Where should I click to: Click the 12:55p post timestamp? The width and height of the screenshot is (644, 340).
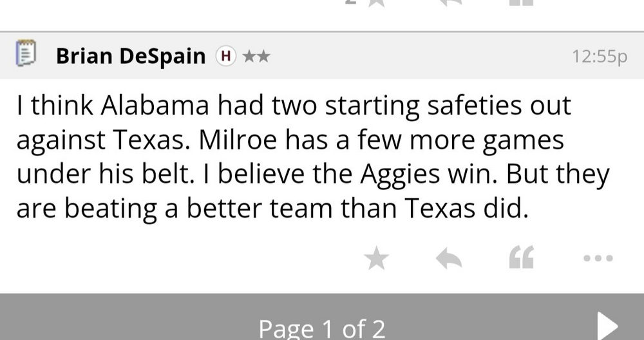599,57
